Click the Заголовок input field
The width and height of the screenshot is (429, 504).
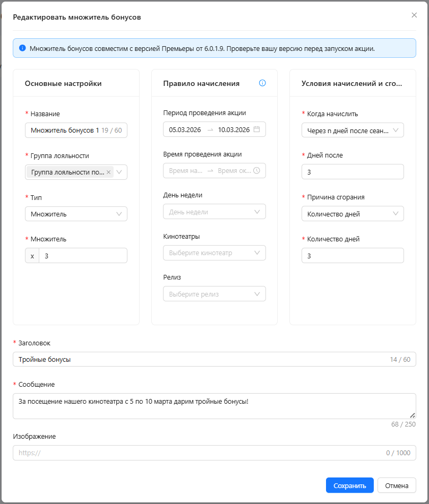pyautogui.click(x=202, y=360)
